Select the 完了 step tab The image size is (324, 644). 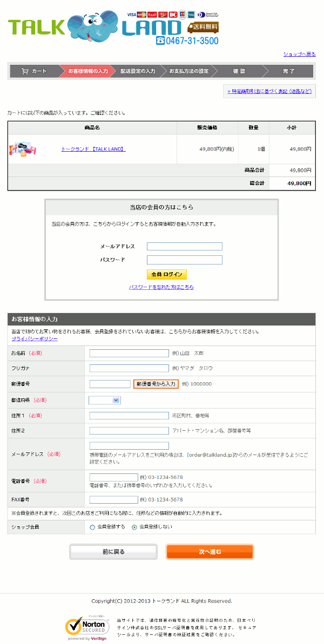point(289,71)
